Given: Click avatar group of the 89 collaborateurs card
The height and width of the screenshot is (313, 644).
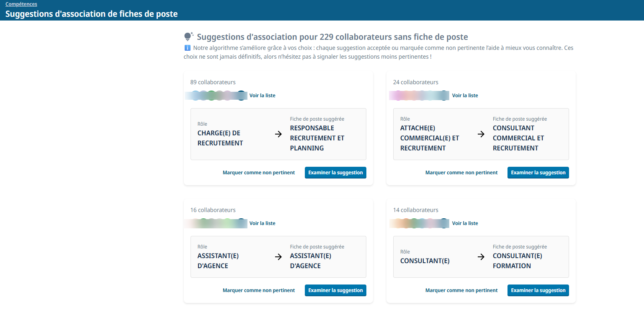Looking at the screenshot, I should coord(216,96).
